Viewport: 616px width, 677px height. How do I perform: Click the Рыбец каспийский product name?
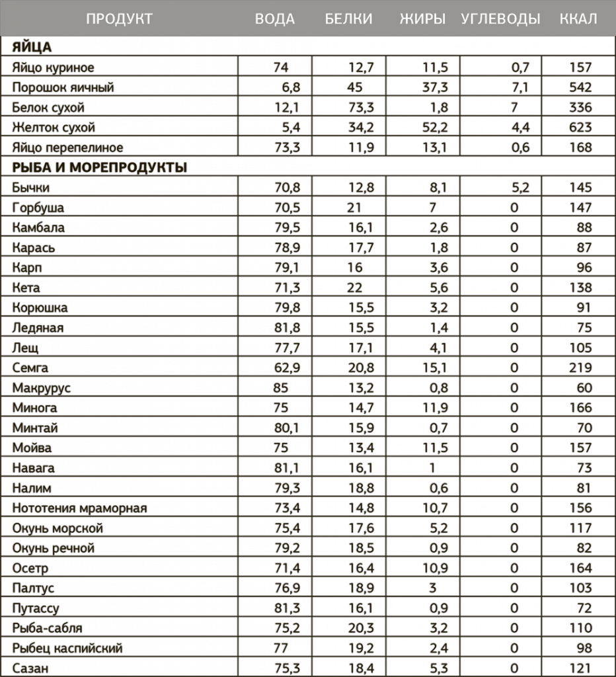tap(67, 648)
